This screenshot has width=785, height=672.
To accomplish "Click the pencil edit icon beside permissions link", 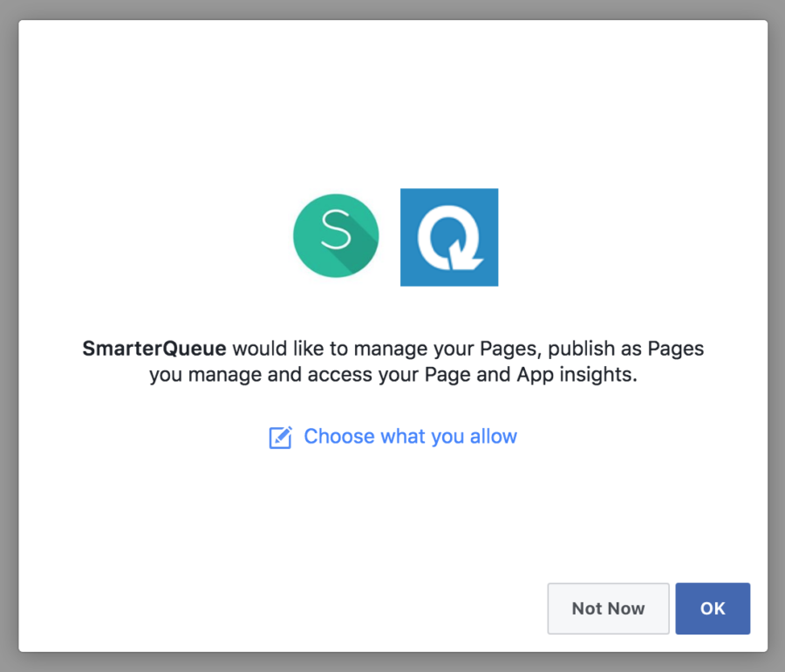I will tap(281, 438).
